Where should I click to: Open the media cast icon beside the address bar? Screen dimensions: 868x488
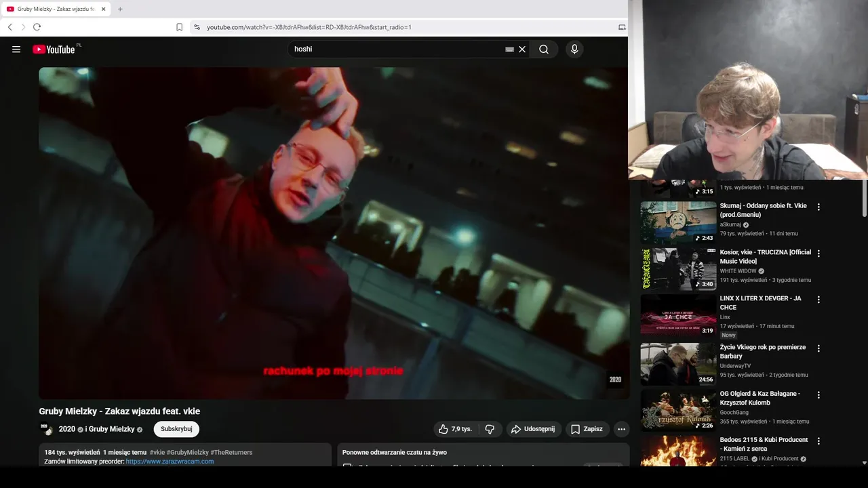pos(622,27)
